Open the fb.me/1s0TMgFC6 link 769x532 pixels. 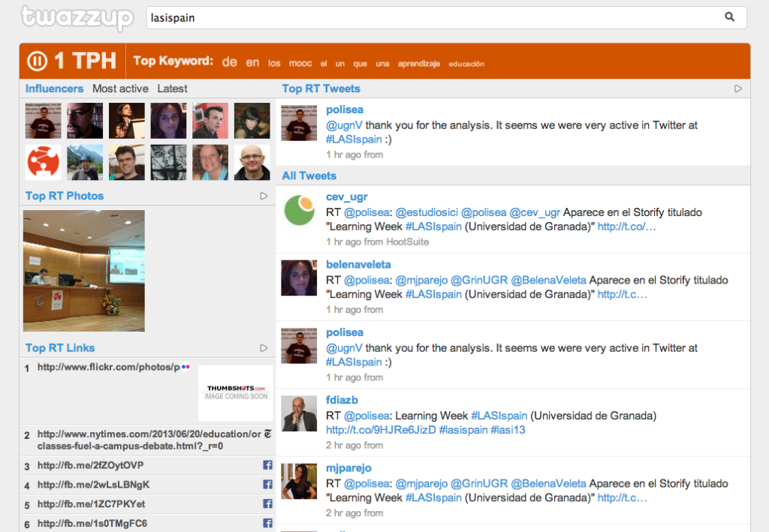pyautogui.click(x=92, y=523)
